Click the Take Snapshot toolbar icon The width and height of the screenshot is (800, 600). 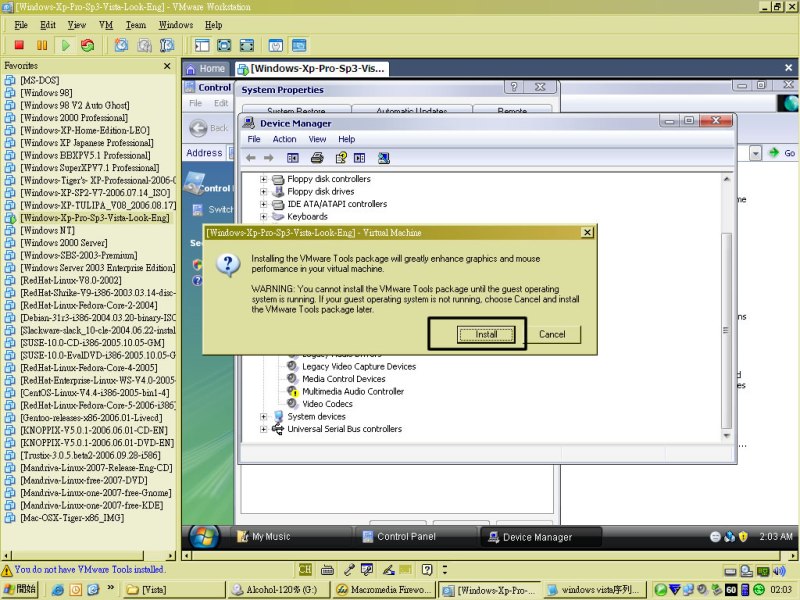121,45
